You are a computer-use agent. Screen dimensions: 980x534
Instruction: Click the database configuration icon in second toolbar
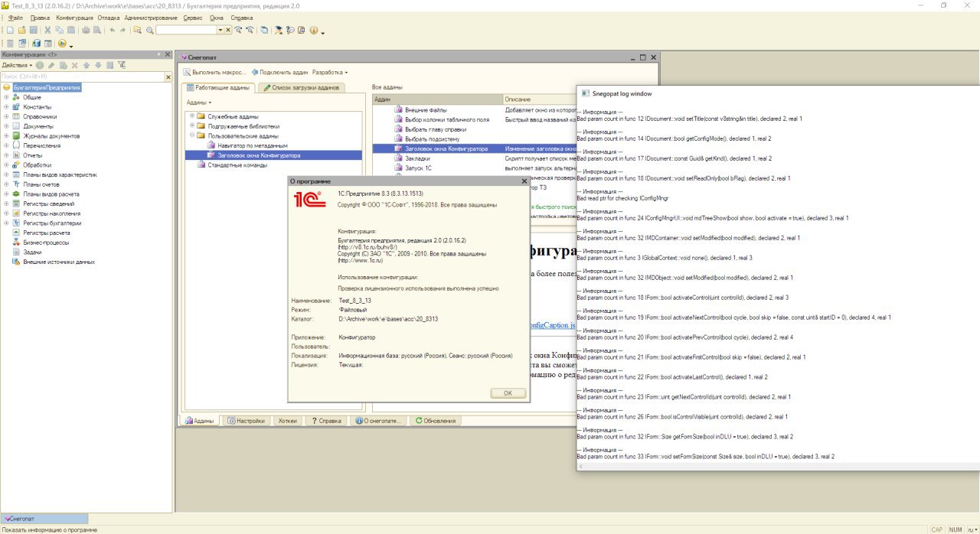tap(36, 44)
